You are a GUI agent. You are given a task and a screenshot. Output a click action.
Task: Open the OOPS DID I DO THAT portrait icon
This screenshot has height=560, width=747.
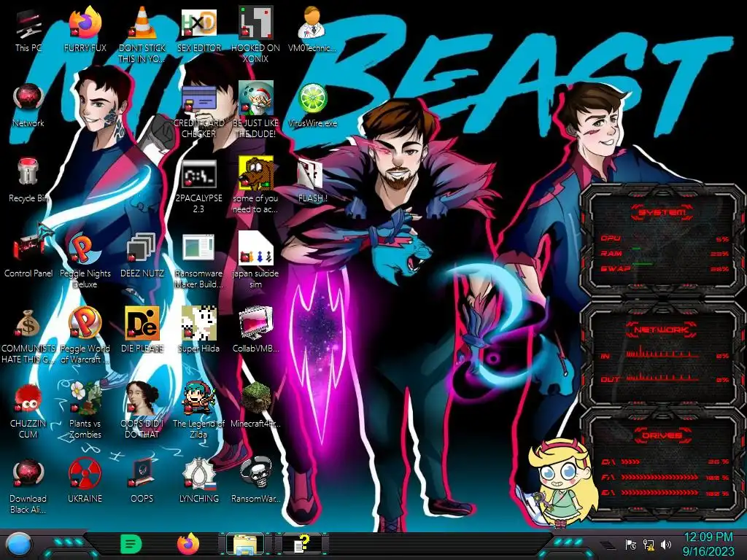142,411
